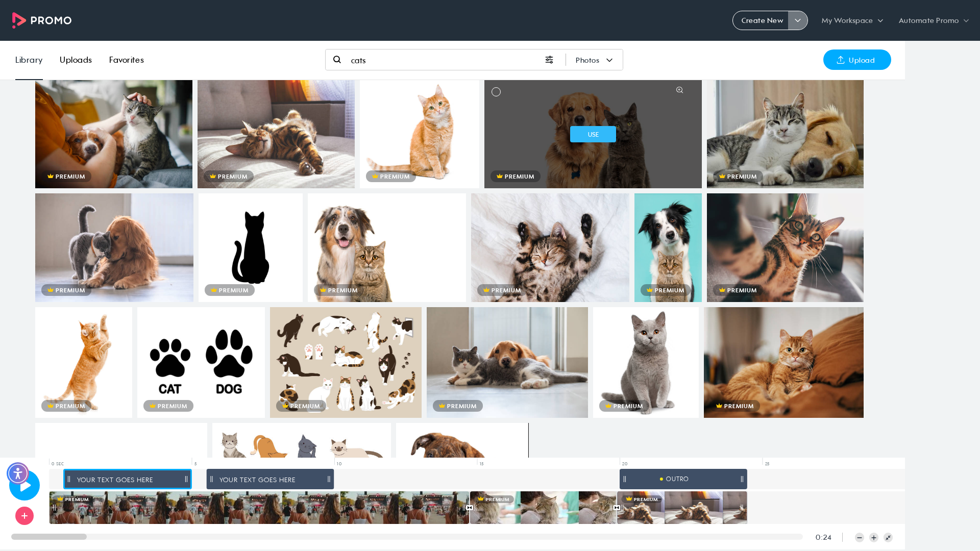The width and height of the screenshot is (980, 551).
Task: Click the fit timeline collapse icon
Action: [888, 537]
